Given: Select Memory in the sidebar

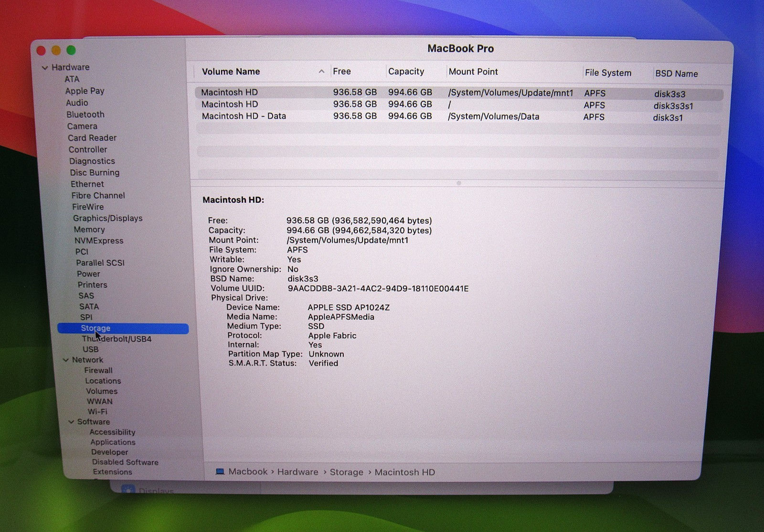Looking at the screenshot, I should coord(89,229).
